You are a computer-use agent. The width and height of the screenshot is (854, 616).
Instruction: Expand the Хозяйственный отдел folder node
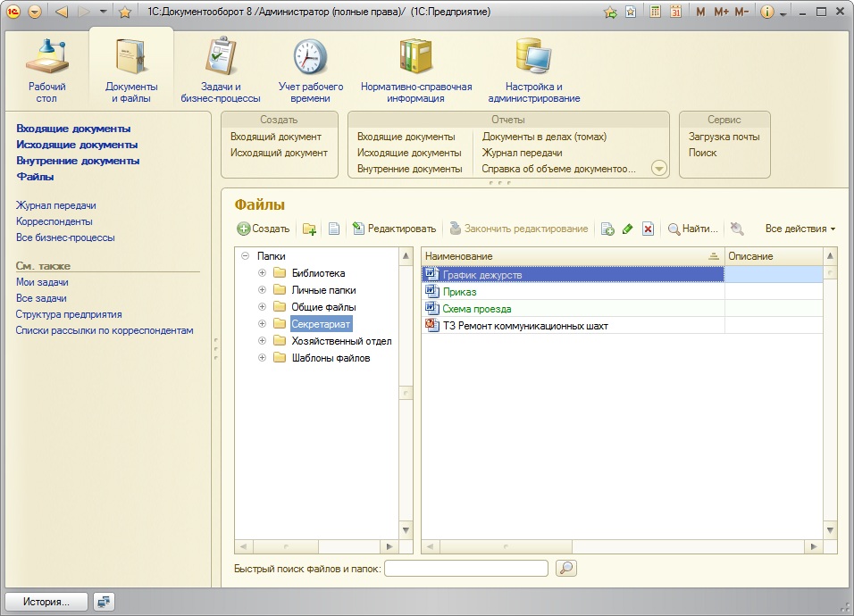(x=263, y=341)
